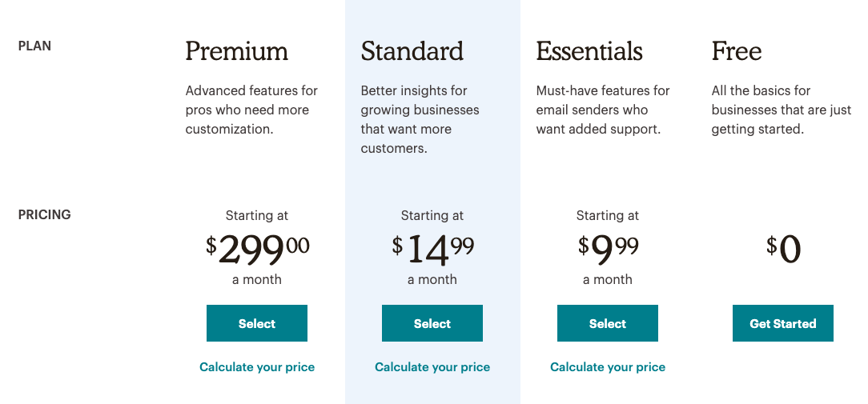Click the $9.99 Essentials price
Screen dimensions: 868x404
click(608, 249)
